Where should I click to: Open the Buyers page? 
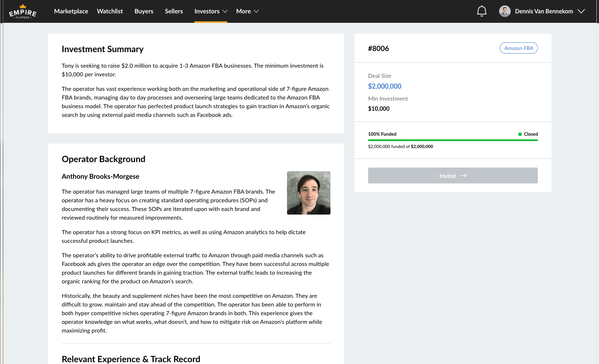point(144,11)
